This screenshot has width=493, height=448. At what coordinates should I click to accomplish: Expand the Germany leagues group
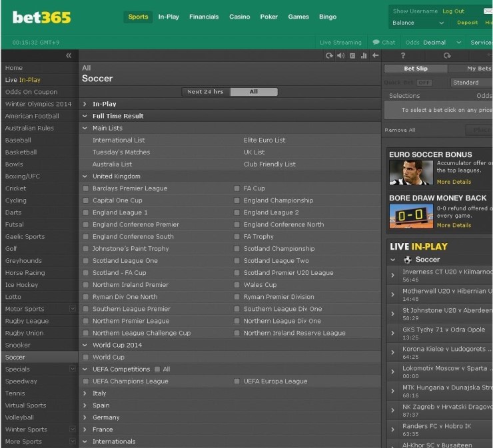[x=85, y=417]
